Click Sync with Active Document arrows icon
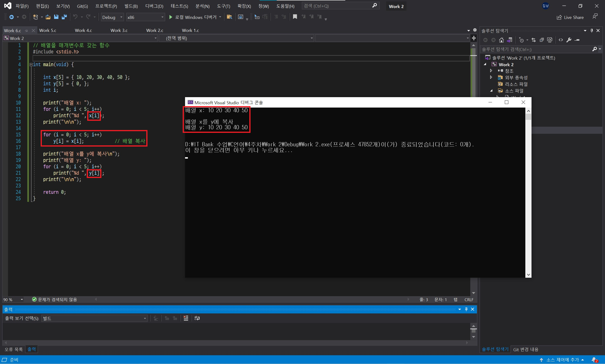This screenshot has width=605, height=364. [x=533, y=40]
